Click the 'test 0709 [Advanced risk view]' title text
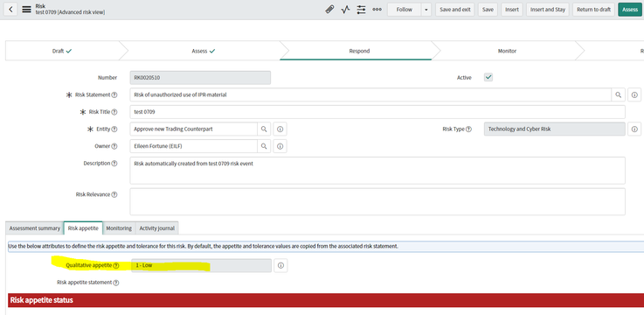Viewport: 644px width, 315px height. (70, 13)
